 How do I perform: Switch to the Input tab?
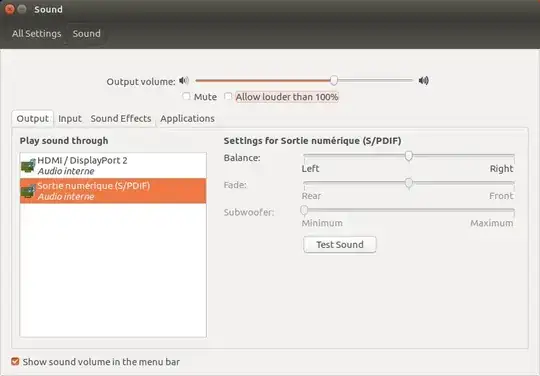pos(70,118)
